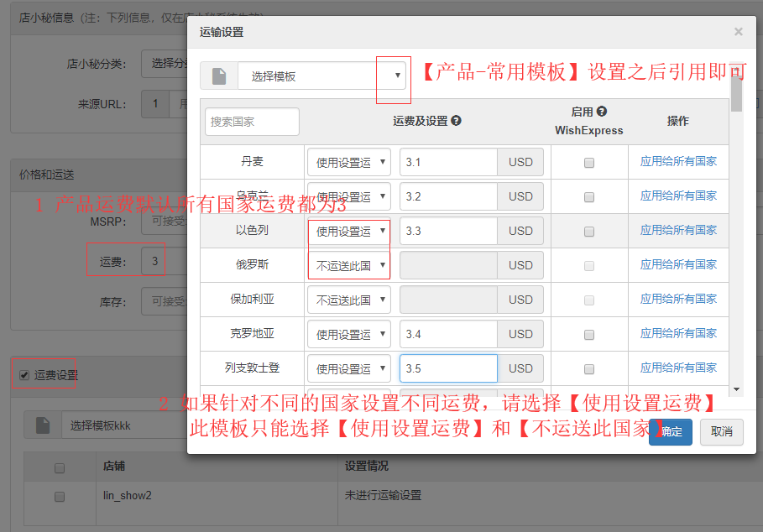This screenshot has width=763, height=532.
Task: Click 应用给所有国家 link for 列支敦士登
Action: click(678, 368)
